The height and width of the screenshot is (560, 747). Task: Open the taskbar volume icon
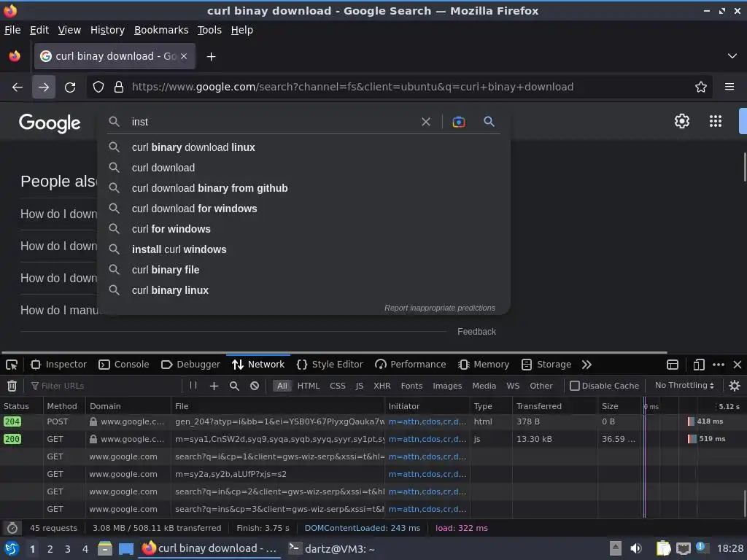click(636, 549)
